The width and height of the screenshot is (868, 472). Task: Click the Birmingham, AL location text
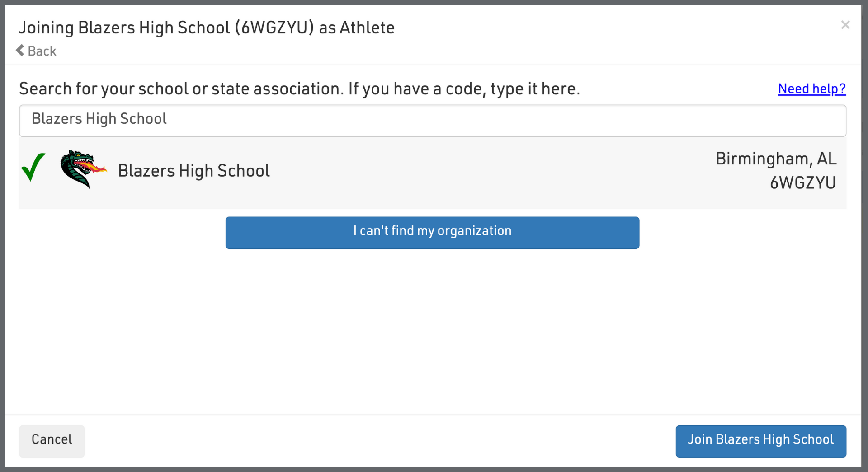coord(776,159)
